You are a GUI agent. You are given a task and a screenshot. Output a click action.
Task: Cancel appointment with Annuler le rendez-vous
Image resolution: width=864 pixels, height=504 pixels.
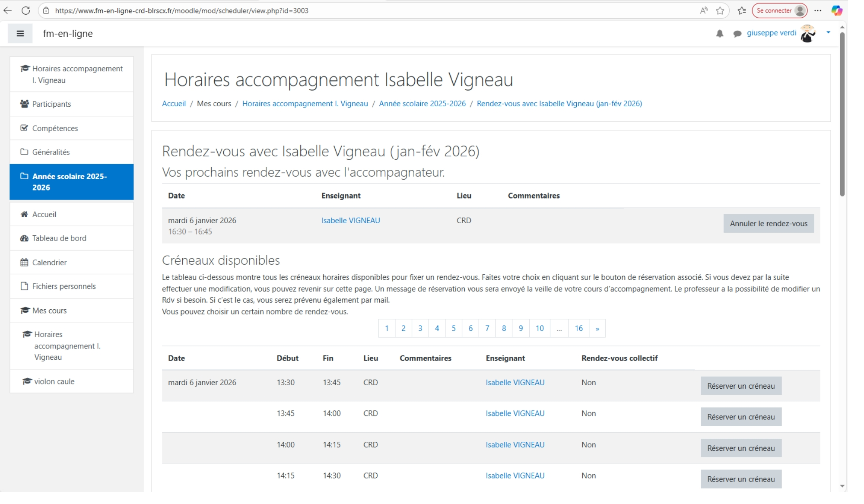pos(768,224)
